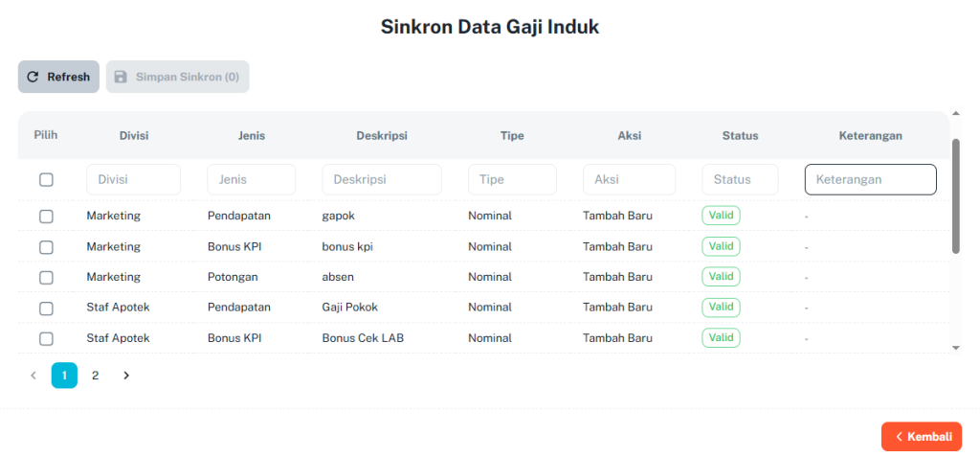Click the scroll down arrow of table

coord(955,347)
